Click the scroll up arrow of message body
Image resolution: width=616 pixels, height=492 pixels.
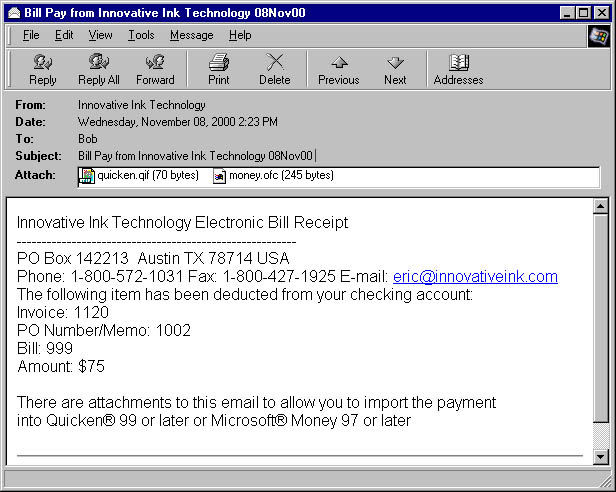(x=601, y=206)
